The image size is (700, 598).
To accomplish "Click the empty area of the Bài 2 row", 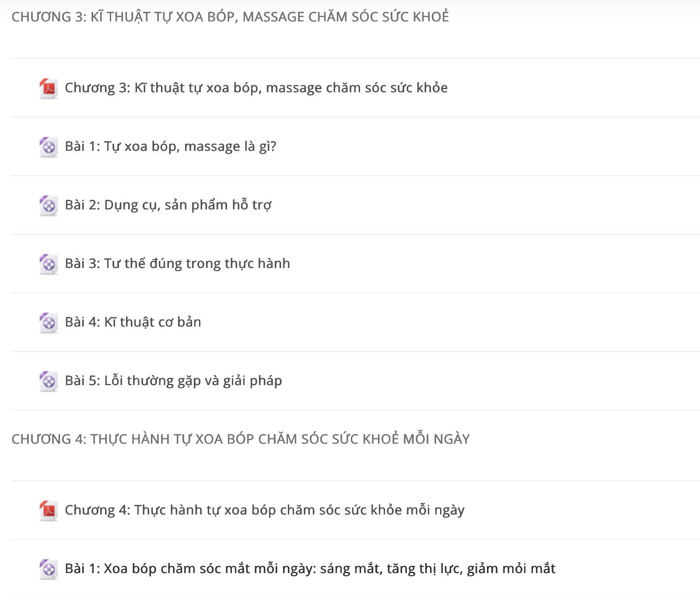I will (486, 205).
